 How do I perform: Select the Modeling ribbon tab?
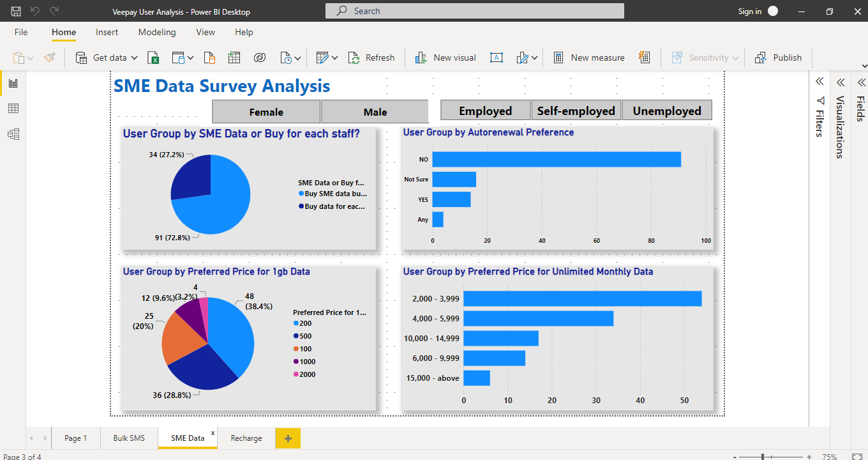(157, 32)
